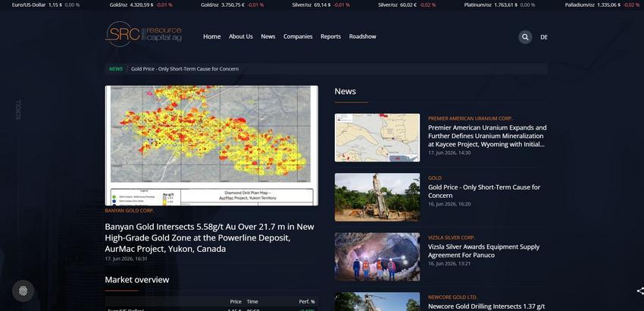Open the Banyan Gold Intersects 5.58g/t article headline
The height and width of the screenshot is (311, 644).
(x=209, y=237)
